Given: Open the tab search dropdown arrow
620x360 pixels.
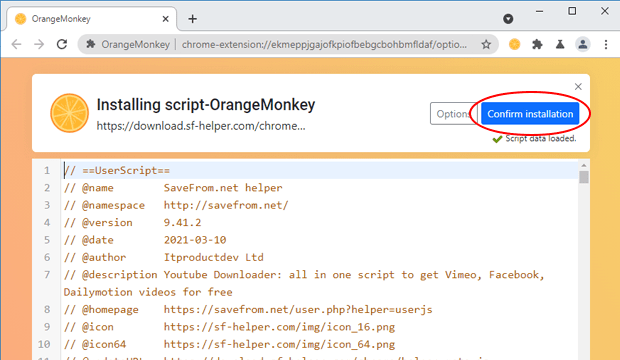Looking at the screenshot, I should coord(508,19).
